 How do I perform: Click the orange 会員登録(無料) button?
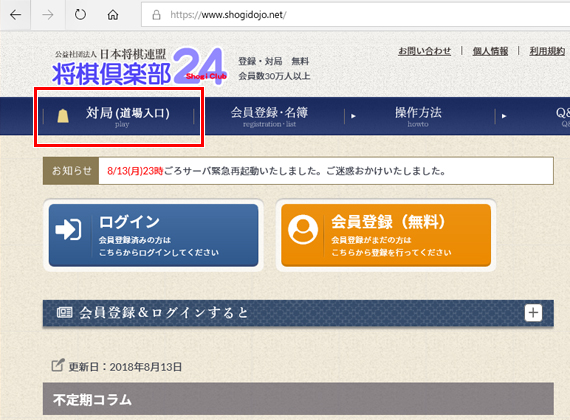(386, 235)
